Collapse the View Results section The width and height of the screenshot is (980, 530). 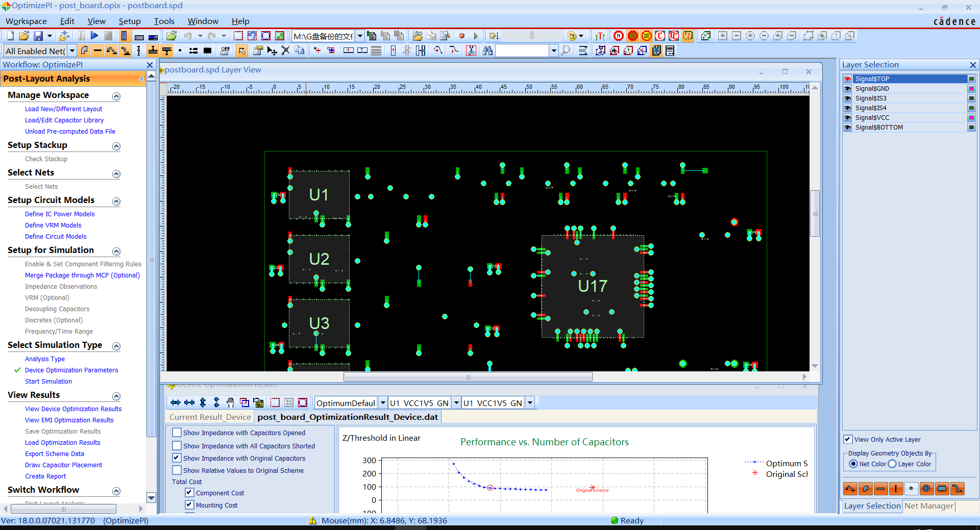click(116, 396)
